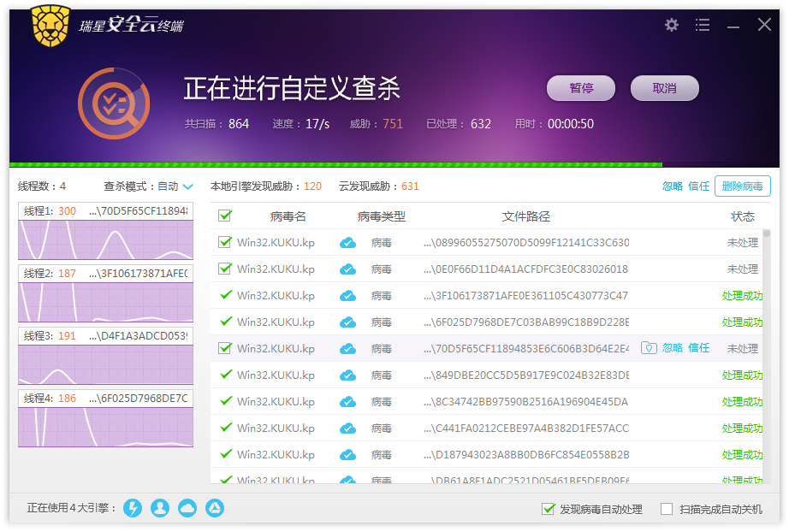Toggle the select-all checkbox beside 病毒名 header
789x532 pixels.
[225, 216]
